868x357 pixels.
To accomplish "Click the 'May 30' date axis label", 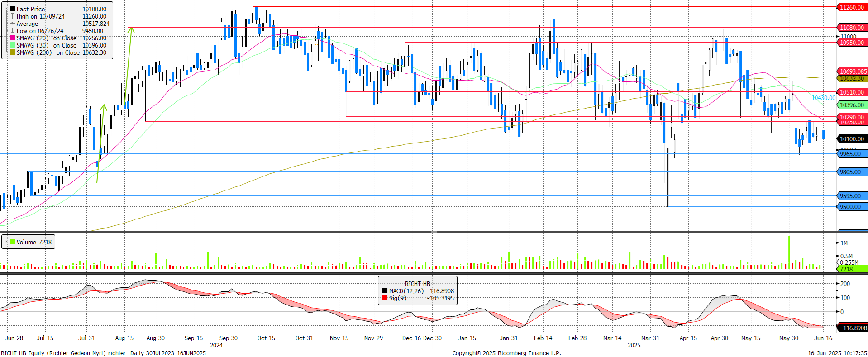I will coord(789,338).
